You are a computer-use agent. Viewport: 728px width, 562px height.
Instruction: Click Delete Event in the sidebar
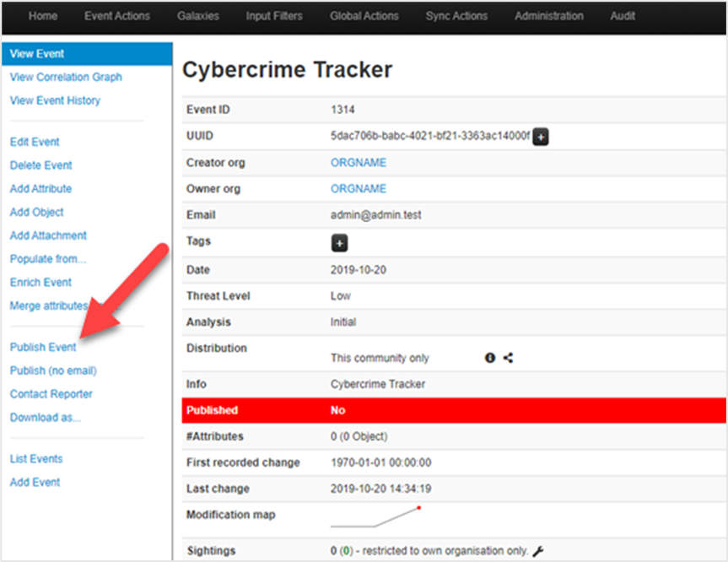click(x=40, y=165)
